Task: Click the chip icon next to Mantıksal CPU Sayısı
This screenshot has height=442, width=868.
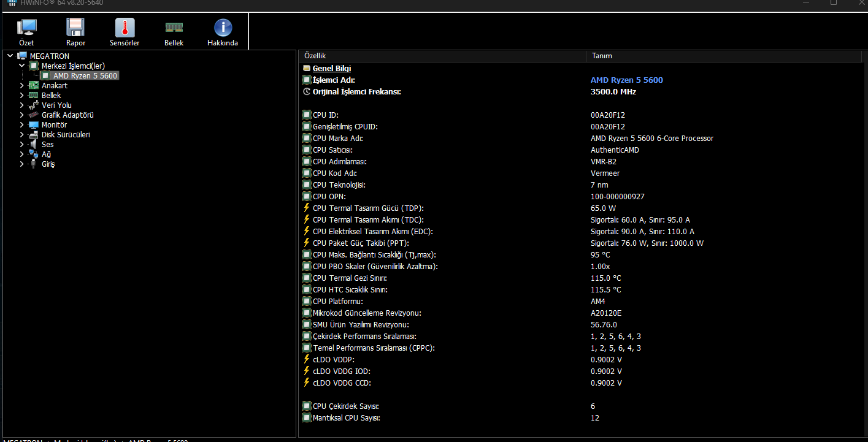Action: coord(307,418)
